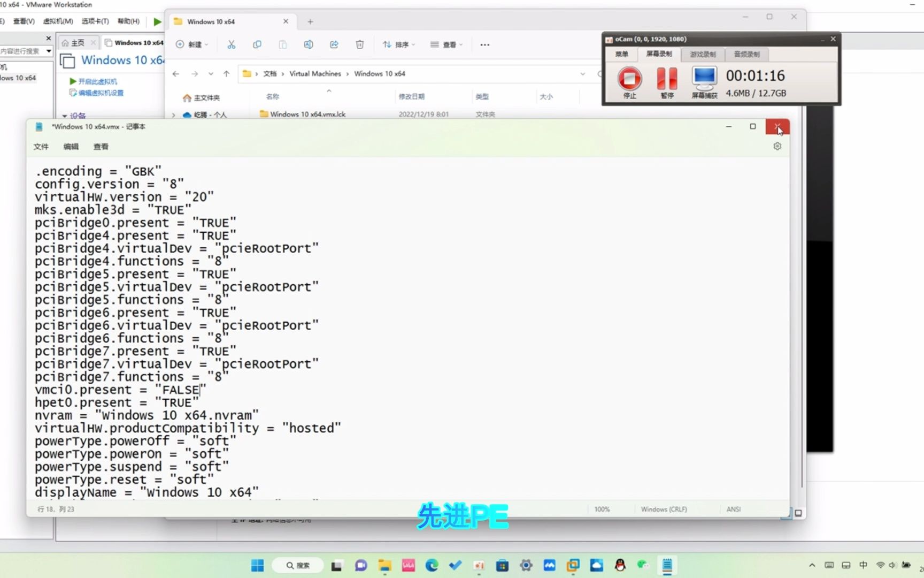
Task: Expand the Explorer address bar history dropdown
Action: (583, 74)
